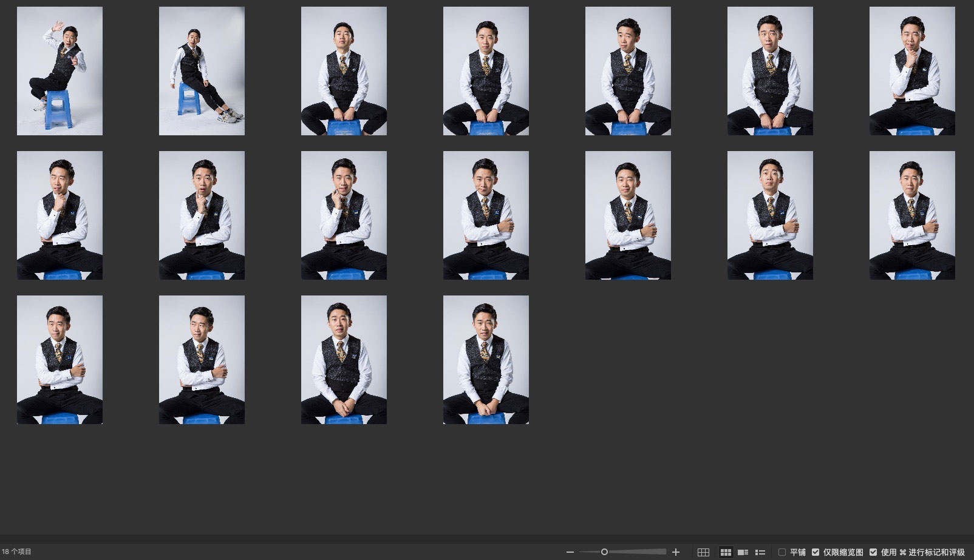Image resolution: width=974 pixels, height=560 pixels.
Task: Click the 18 个项目 item count label
Action: coord(17,552)
